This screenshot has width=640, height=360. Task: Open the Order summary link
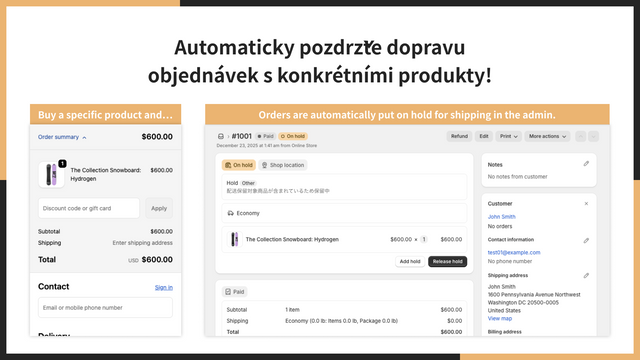(58, 137)
